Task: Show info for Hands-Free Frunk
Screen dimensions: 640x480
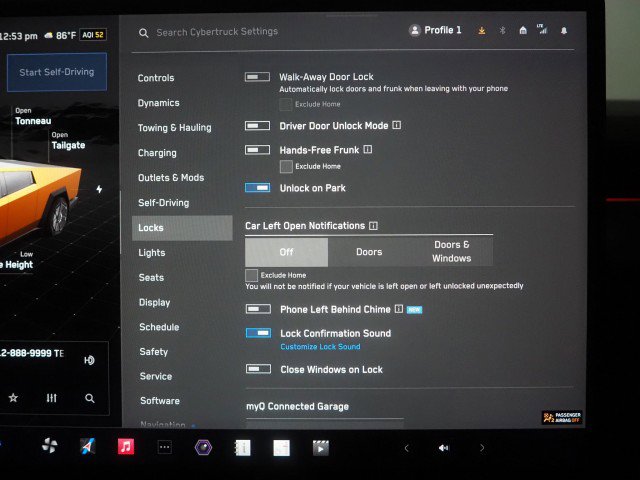Action: (x=367, y=149)
